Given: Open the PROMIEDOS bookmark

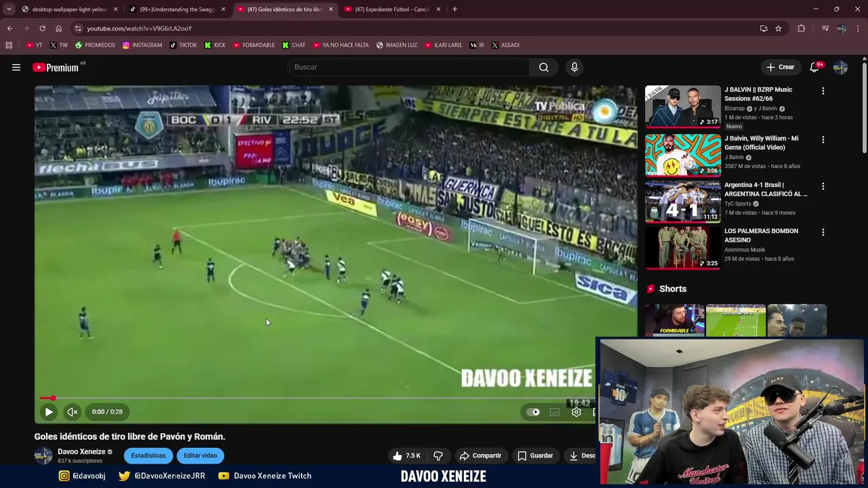Looking at the screenshot, I should 95,45.
